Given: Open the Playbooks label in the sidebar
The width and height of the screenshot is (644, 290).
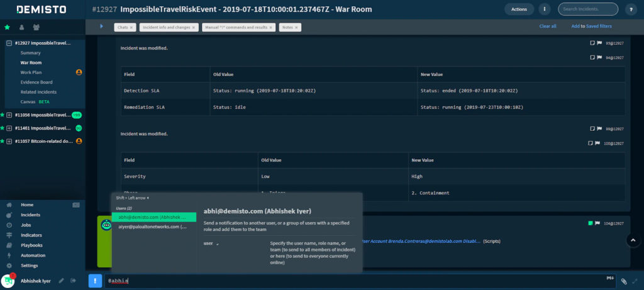Looking at the screenshot, I should (x=32, y=245).
